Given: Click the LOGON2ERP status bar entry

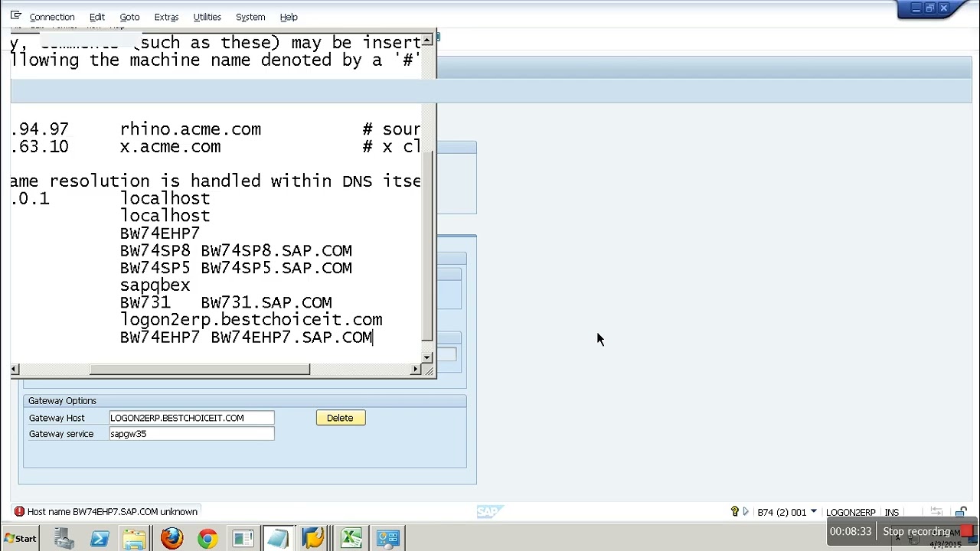Looking at the screenshot, I should 851,512.
